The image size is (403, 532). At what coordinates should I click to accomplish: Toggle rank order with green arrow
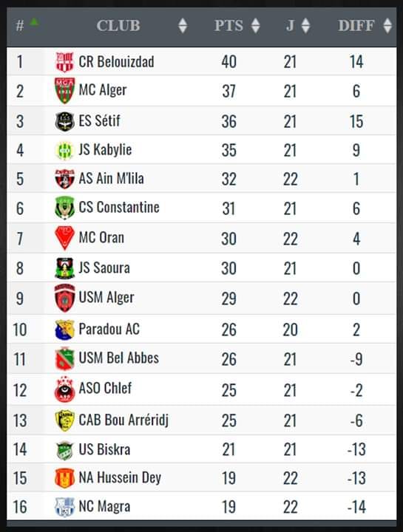click(34, 22)
